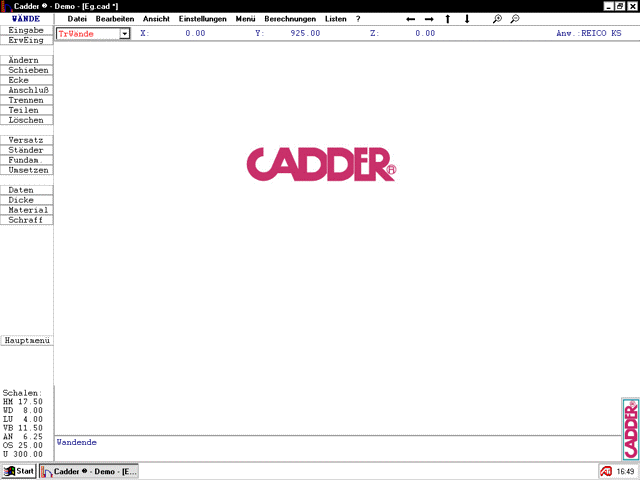Click the Eingabe button

[27, 30]
